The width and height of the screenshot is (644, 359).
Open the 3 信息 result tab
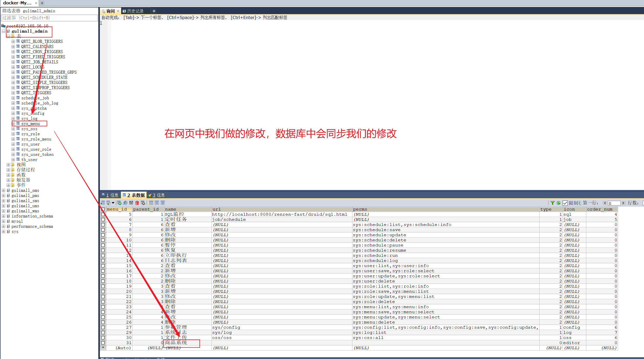pyautogui.click(x=157, y=195)
